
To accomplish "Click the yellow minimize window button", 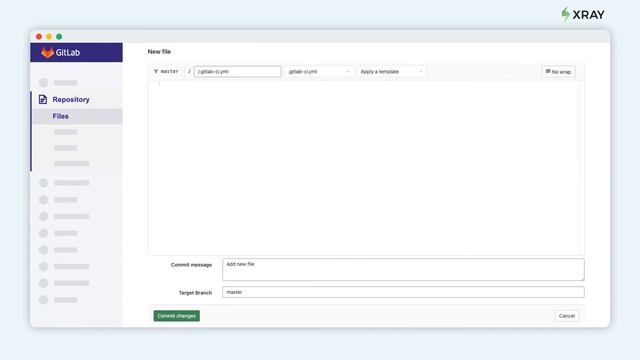I will [49, 37].
